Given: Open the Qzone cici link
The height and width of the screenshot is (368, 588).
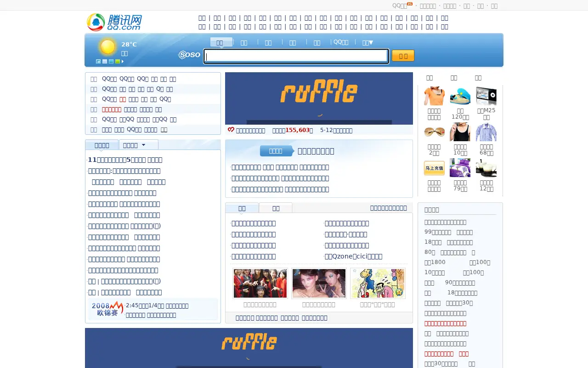Looking at the screenshot, I should (x=353, y=256).
